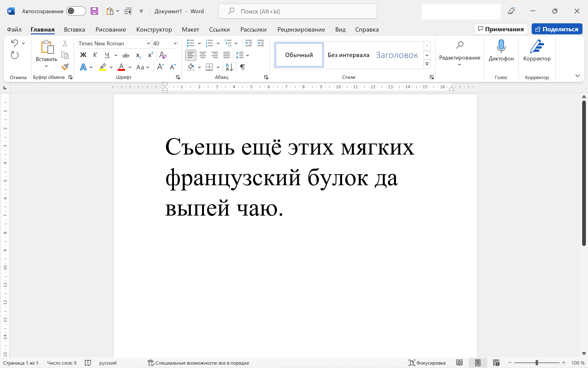Click the Underline formatting icon
588x368 pixels.
(107, 55)
